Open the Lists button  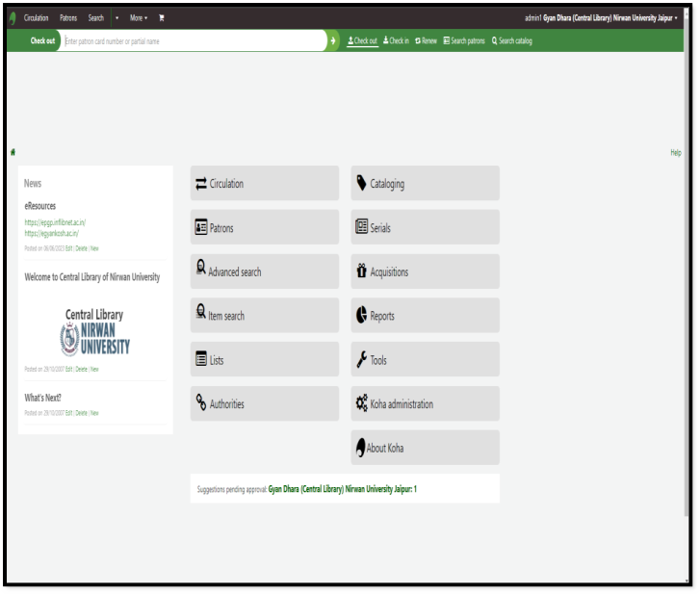265,360
